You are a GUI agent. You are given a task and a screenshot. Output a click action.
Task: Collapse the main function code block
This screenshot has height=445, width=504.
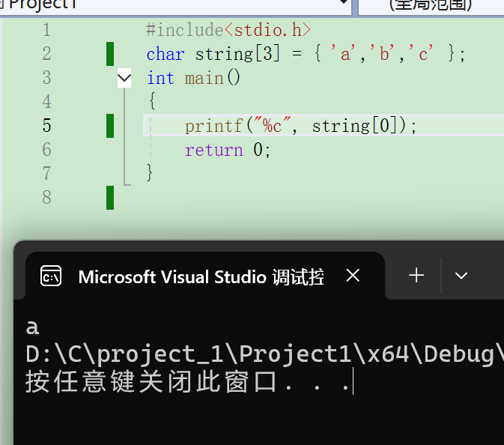coord(124,78)
